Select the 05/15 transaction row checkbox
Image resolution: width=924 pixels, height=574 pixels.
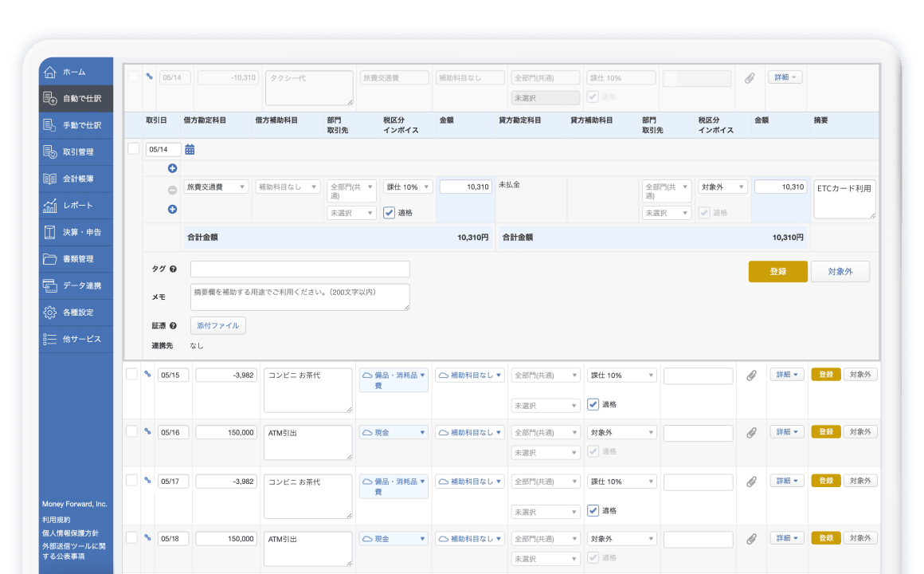132,375
